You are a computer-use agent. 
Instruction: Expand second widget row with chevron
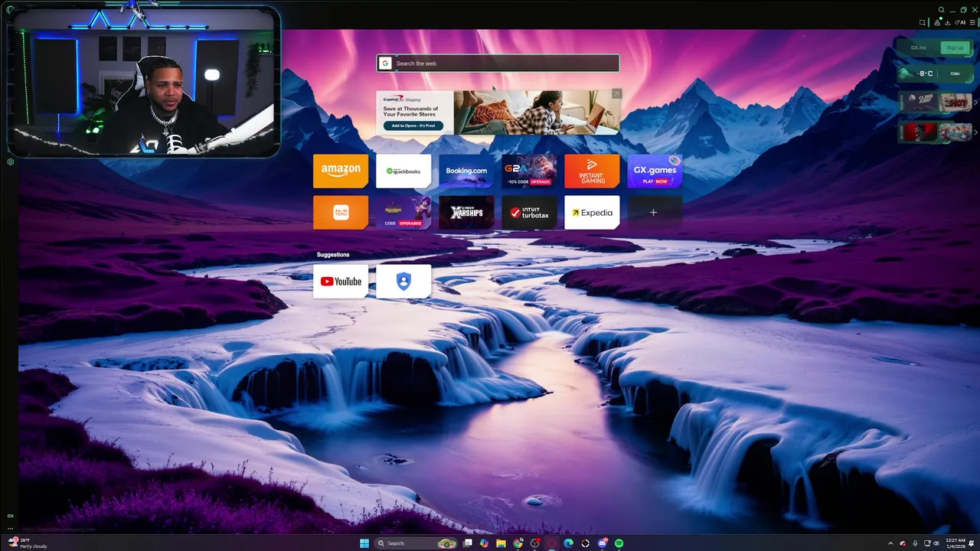point(975,132)
